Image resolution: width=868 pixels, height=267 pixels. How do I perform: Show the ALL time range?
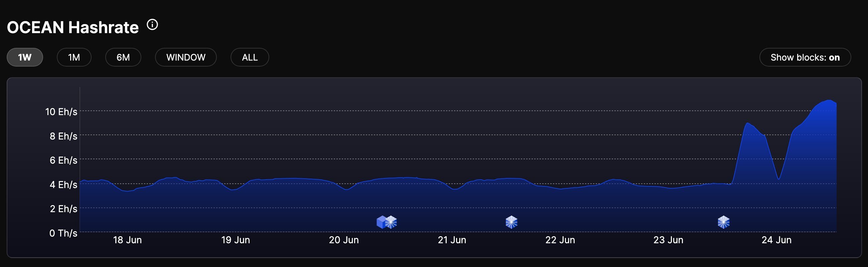coord(250,58)
